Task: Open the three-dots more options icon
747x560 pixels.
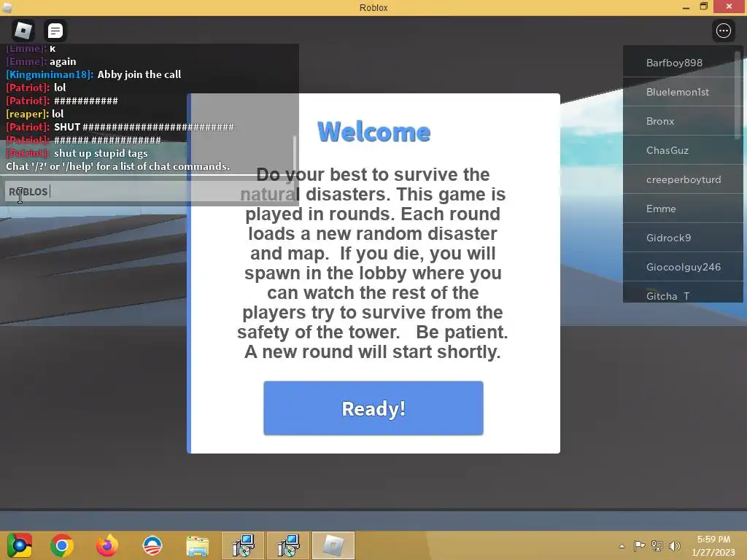Action: pos(723,31)
